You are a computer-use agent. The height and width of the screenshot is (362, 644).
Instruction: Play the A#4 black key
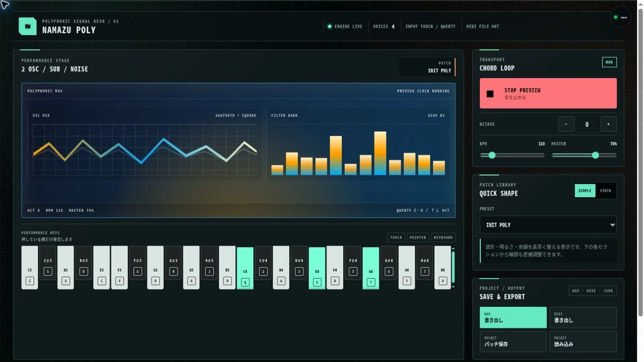pyautogui.click(x=425, y=263)
